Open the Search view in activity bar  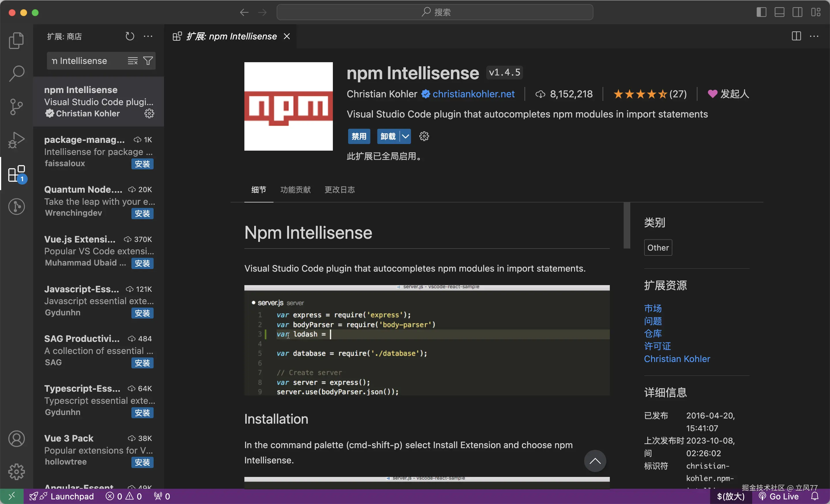point(16,73)
